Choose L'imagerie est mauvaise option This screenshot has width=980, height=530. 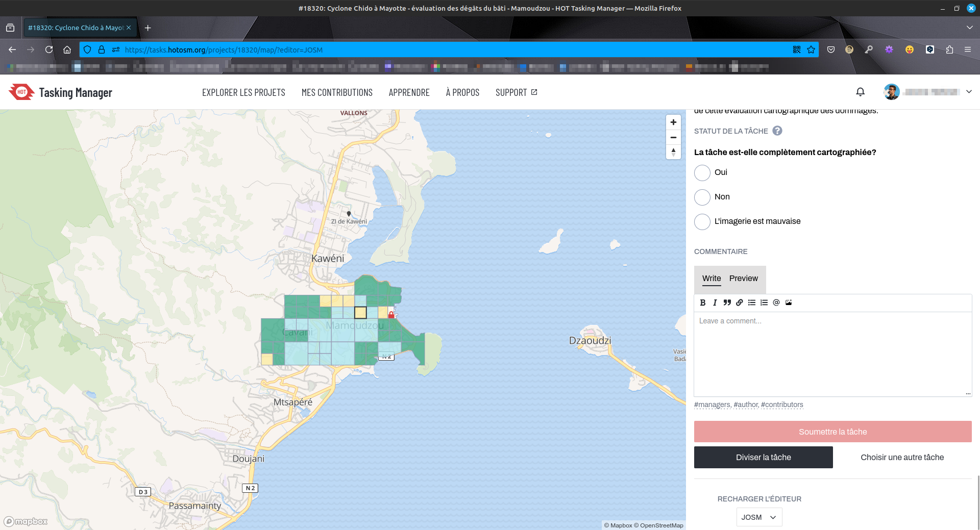(702, 222)
